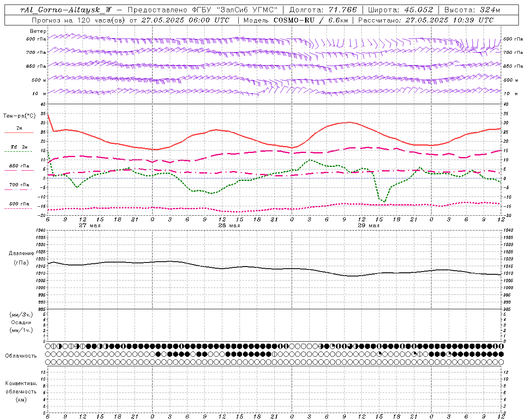Select the Долгота: 71.766 header field
Viewport: 525px width, 420px height.
pos(323,10)
